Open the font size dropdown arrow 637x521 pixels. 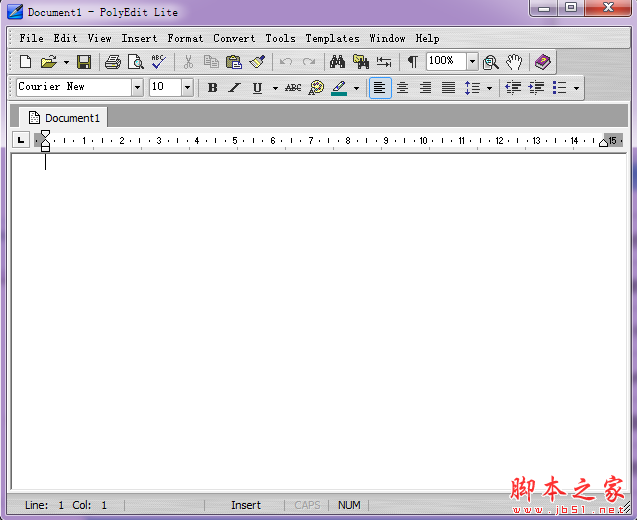pos(187,87)
